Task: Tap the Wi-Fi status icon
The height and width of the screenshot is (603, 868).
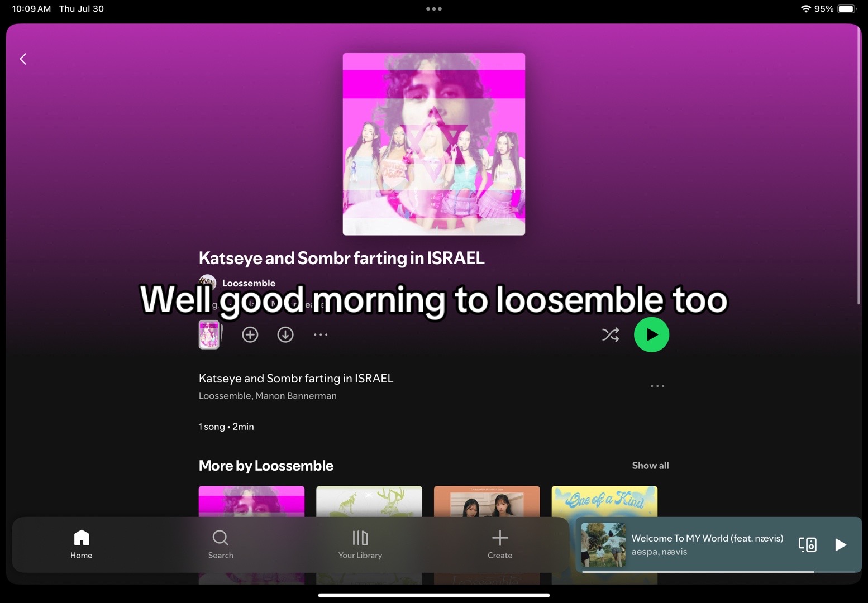Action: coord(805,9)
